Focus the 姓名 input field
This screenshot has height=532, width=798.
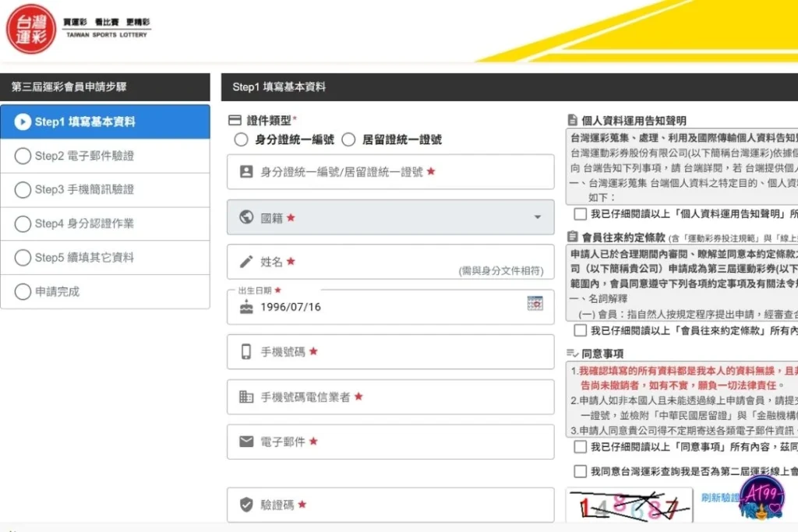pyautogui.click(x=390, y=262)
